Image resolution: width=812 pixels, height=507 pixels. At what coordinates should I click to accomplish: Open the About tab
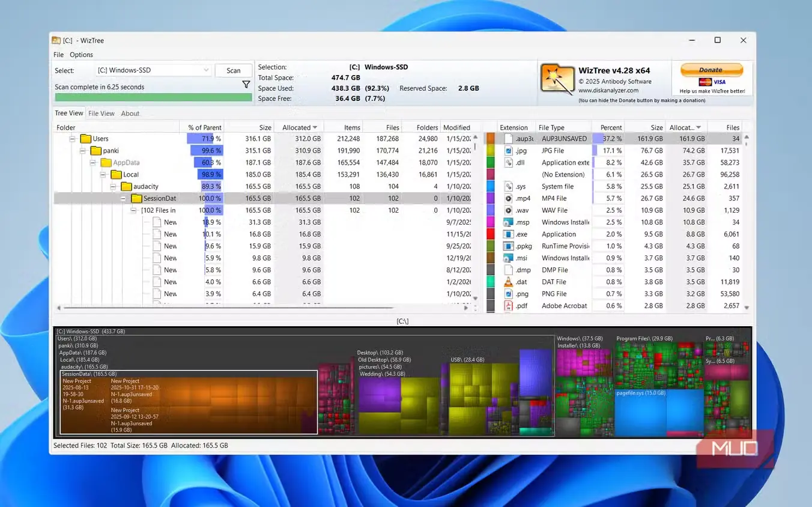tap(130, 113)
